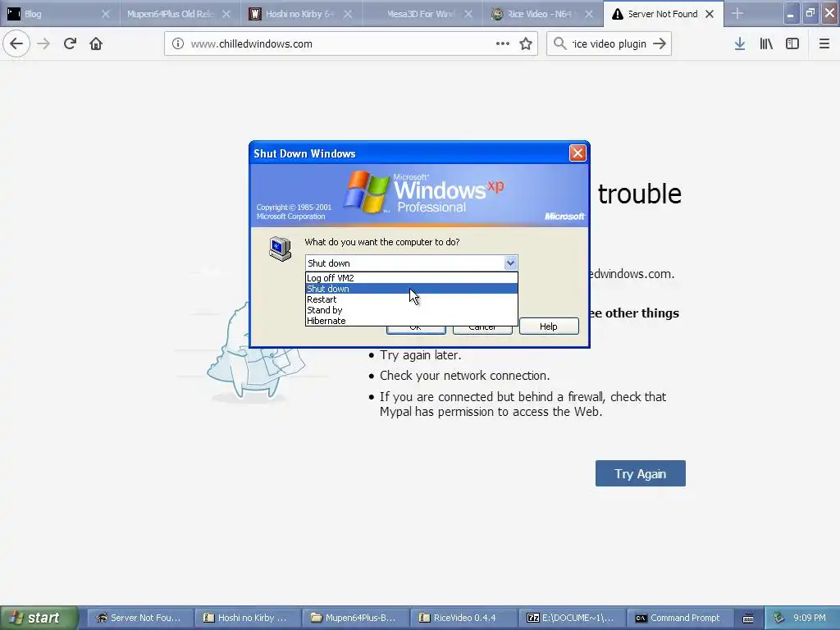Minimize the browser window

pos(791,13)
